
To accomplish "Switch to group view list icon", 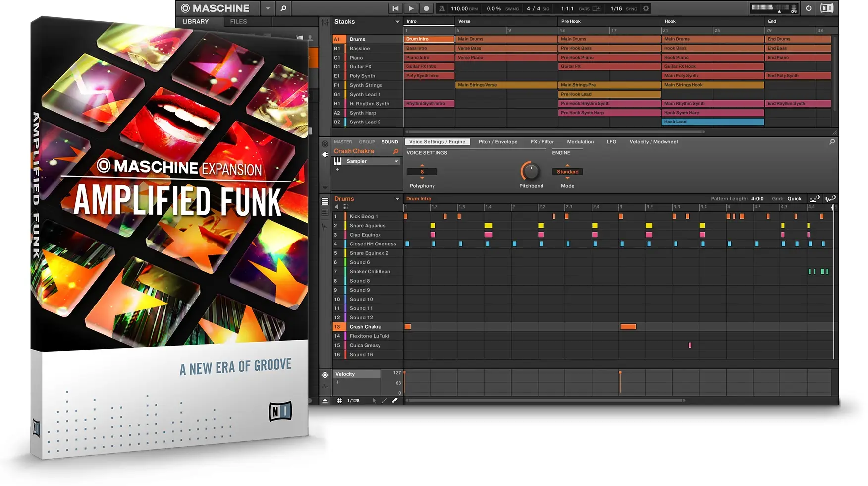I will (325, 201).
